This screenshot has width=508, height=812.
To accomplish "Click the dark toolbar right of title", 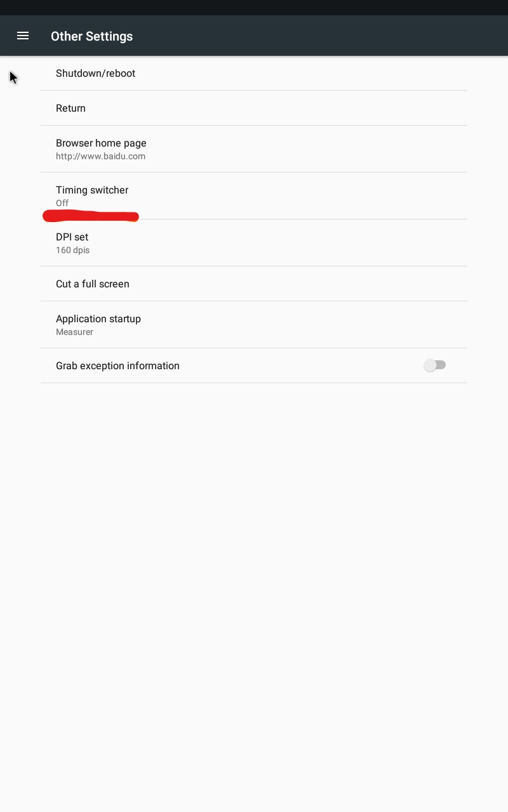I will point(317,36).
